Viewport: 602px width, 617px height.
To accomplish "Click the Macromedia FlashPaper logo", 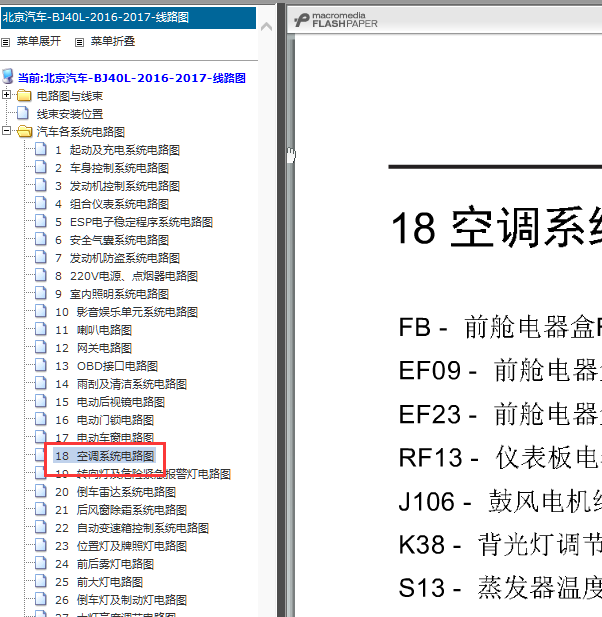I will pos(336,20).
